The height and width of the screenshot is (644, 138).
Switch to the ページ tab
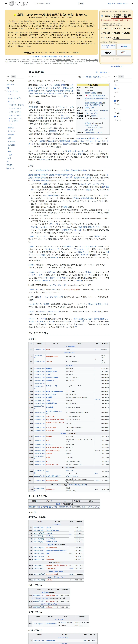[x=31, y=77]
